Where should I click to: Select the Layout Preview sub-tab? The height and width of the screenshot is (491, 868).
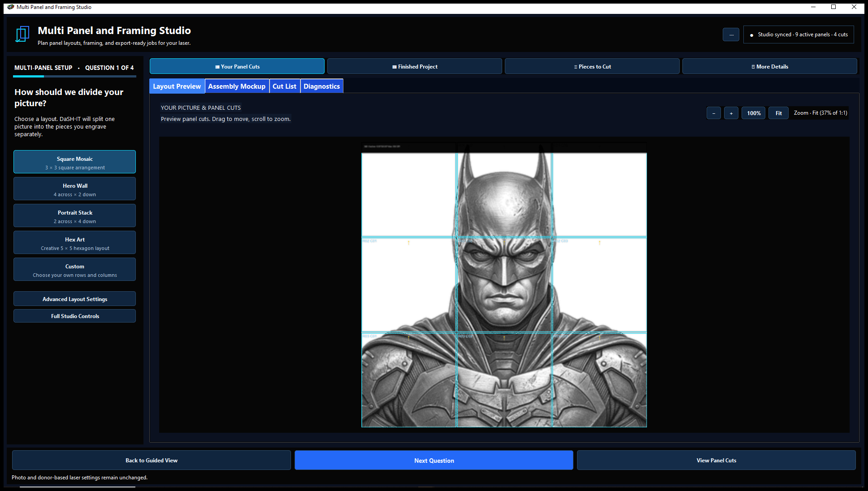click(x=177, y=86)
